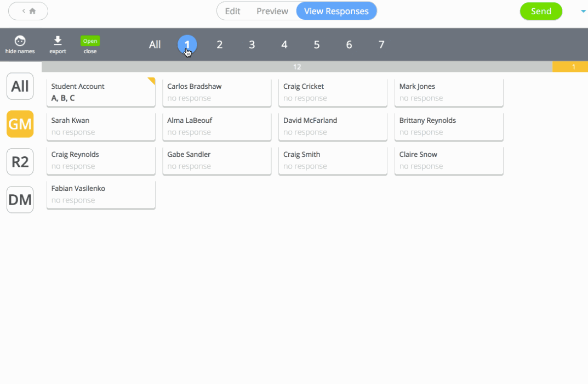Click the gray 12 no-response bar segment

[x=297, y=67]
